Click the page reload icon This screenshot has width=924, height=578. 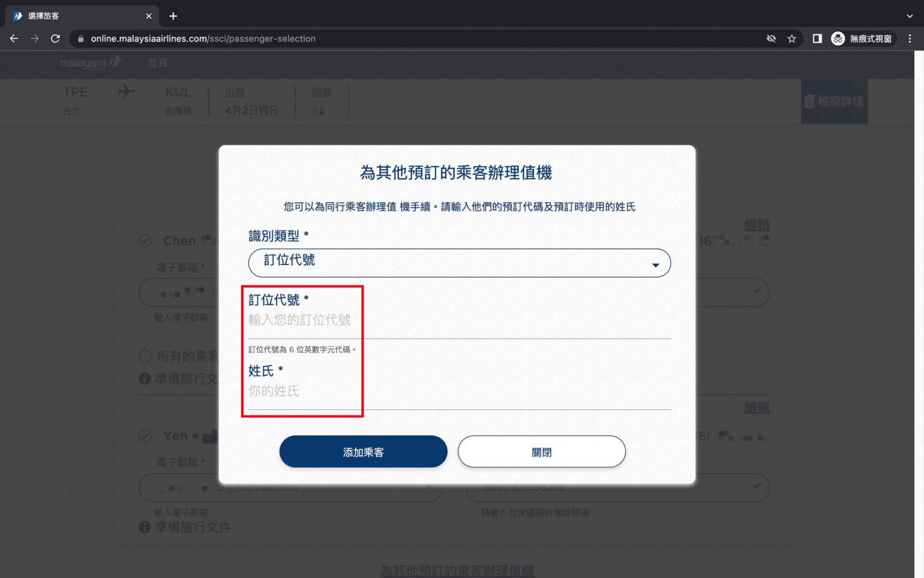[x=55, y=38]
